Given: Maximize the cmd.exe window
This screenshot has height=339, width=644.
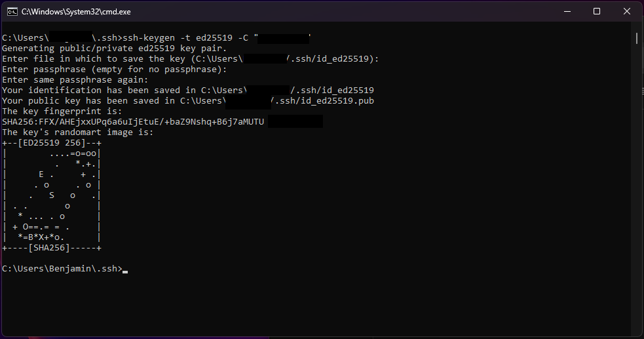Looking at the screenshot, I should (x=597, y=11).
